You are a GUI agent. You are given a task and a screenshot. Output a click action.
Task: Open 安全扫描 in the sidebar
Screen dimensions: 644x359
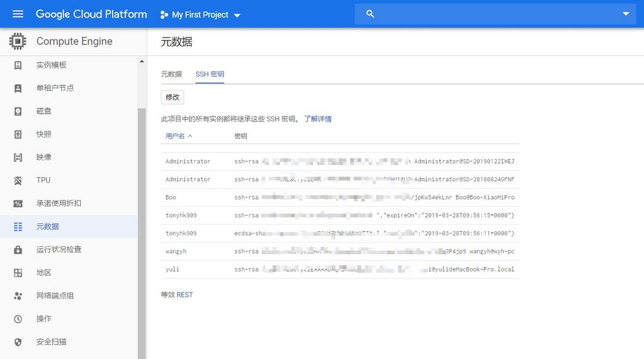(52, 342)
